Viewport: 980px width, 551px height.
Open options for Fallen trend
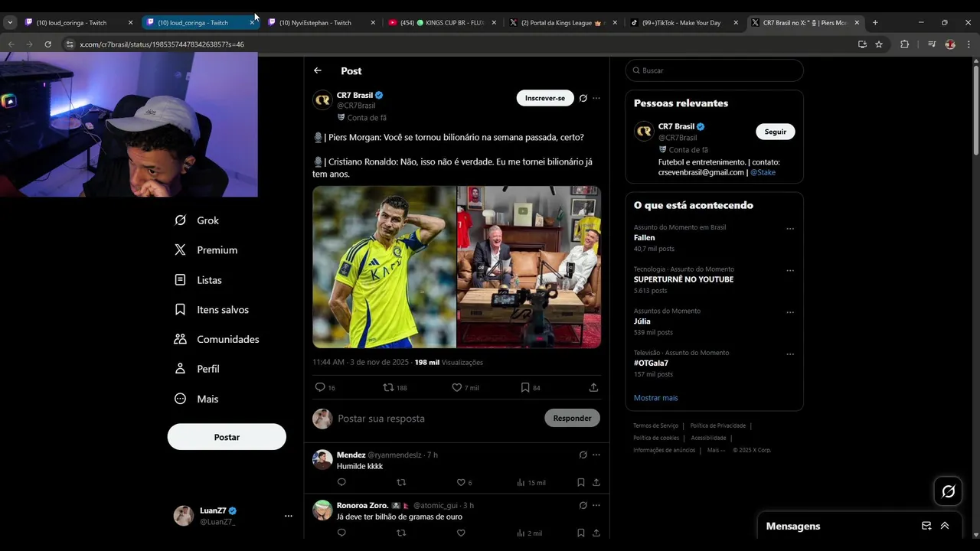click(790, 229)
